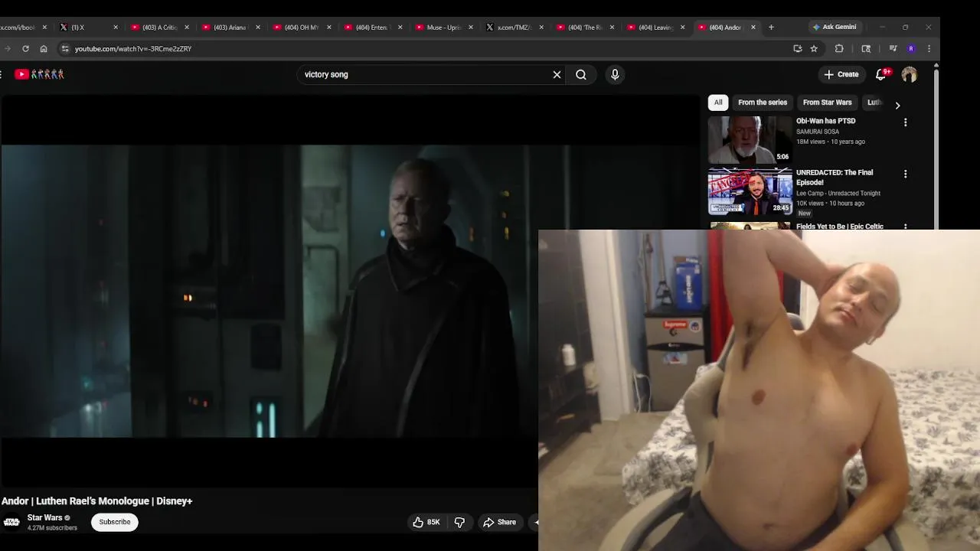Open the UNREDACTED video thumbnail
The height and width of the screenshot is (551, 980).
750,191
